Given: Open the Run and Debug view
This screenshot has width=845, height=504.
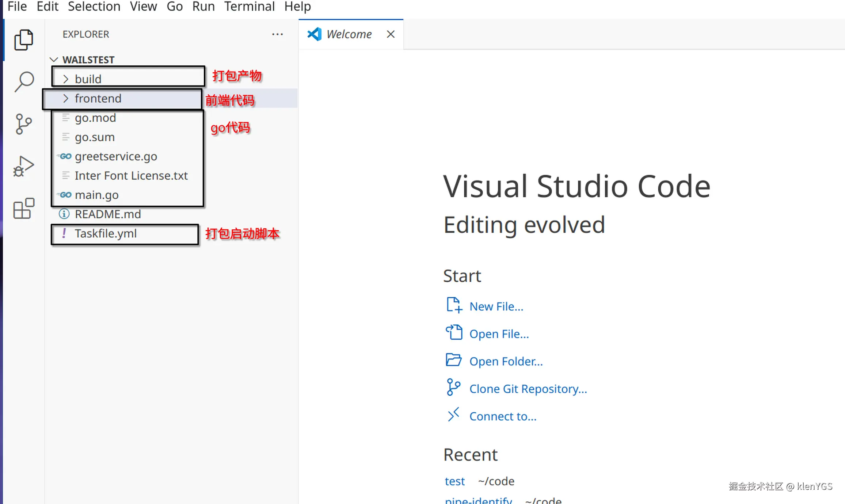Looking at the screenshot, I should point(24,167).
